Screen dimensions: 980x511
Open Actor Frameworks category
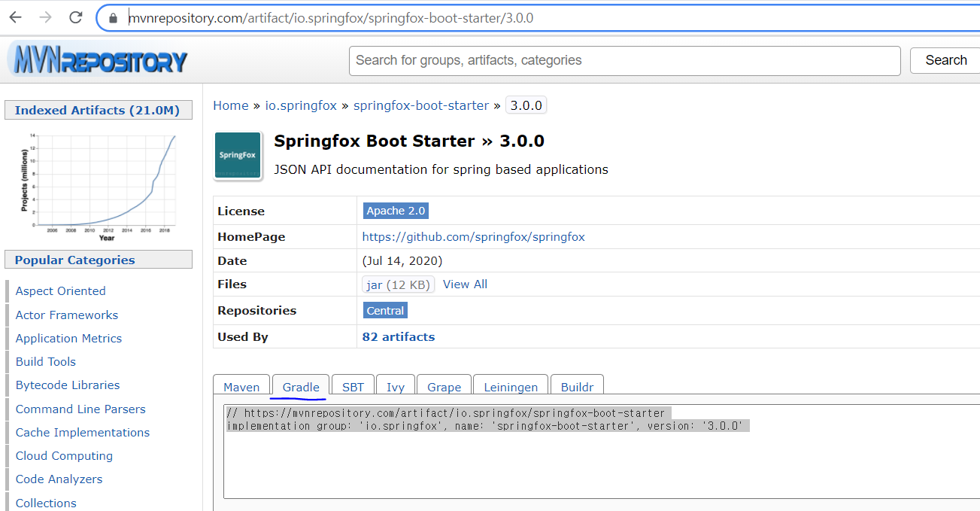click(x=67, y=315)
